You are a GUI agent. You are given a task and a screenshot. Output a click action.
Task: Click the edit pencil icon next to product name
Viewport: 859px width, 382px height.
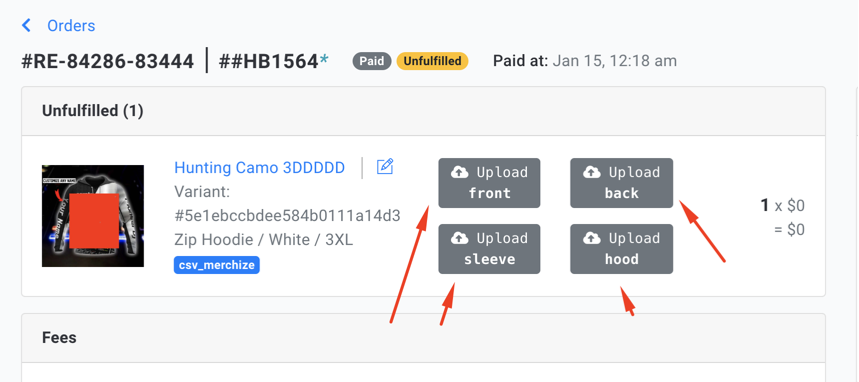pos(385,167)
